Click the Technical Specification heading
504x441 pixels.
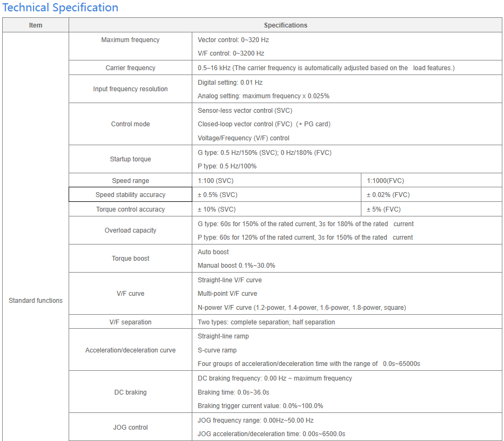[x=61, y=8]
